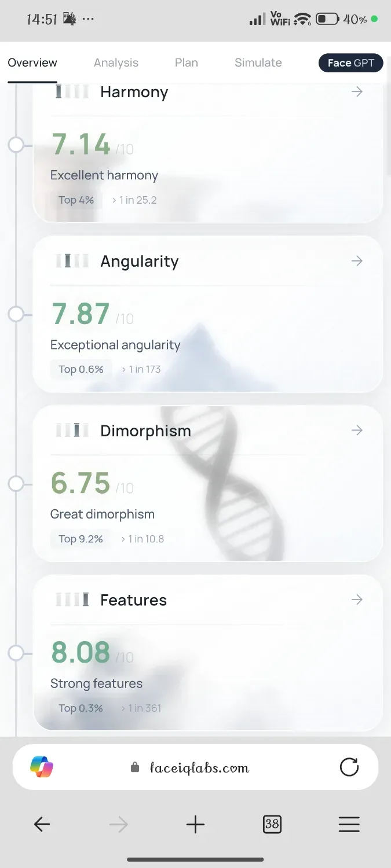Click the Angularity timeline marker circle
Viewport: 391px width, 868px height.
(x=16, y=314)
